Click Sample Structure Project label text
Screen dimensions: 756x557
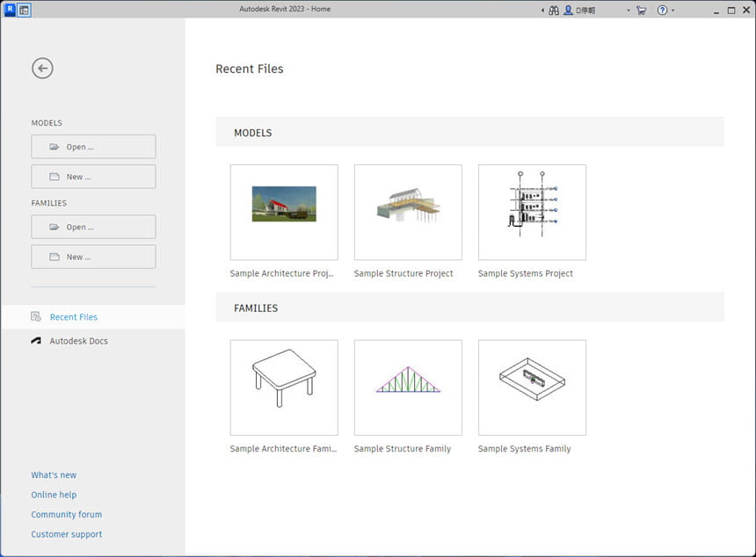pyautogui.click(x=403, y=273)
